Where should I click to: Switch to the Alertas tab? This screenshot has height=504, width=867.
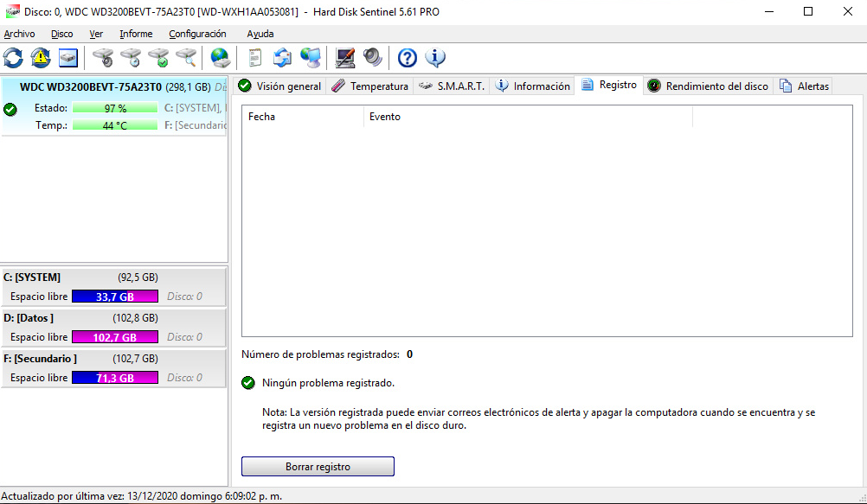(804, 86)
